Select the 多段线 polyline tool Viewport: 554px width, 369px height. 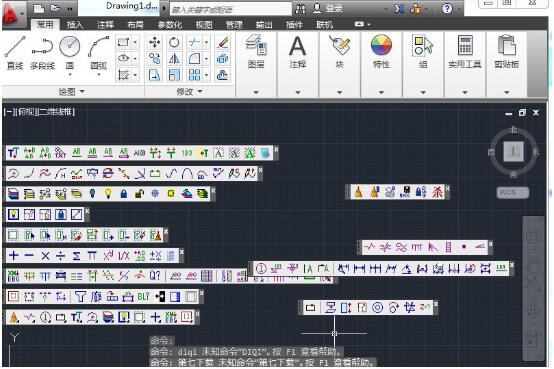tap(42, 53)
